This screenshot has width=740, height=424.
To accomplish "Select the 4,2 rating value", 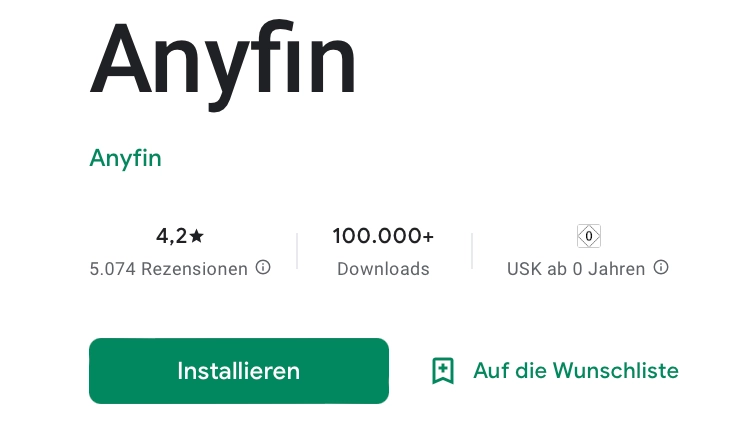I will click(x=172, y=236).
